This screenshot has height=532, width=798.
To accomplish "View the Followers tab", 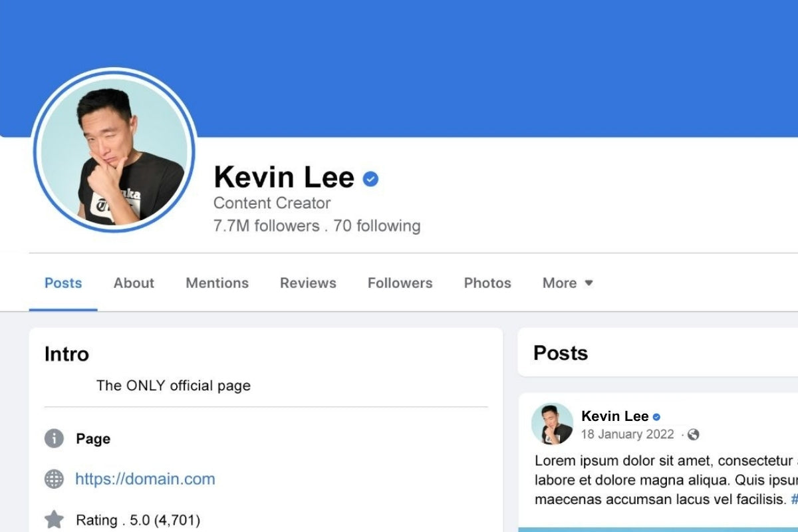I will (400, 283).
